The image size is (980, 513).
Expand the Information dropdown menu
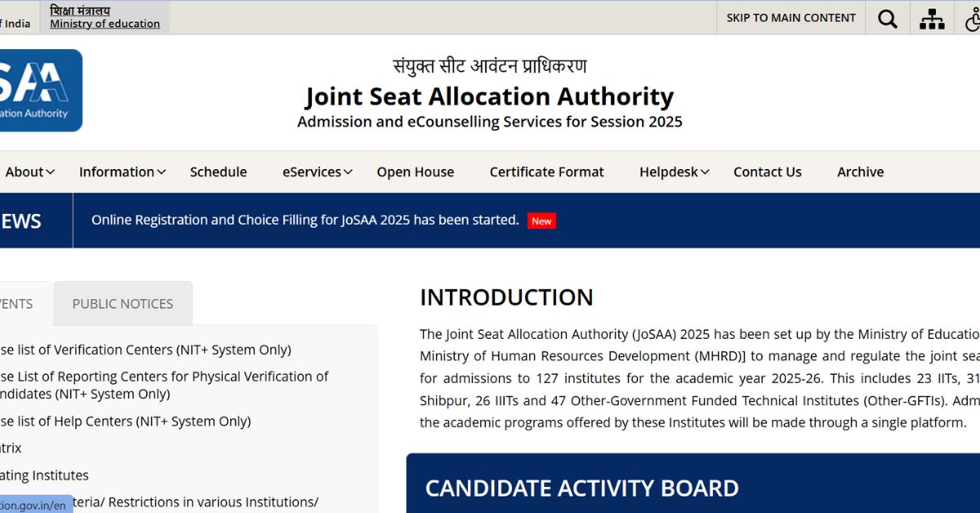click(x=122, y=172)
